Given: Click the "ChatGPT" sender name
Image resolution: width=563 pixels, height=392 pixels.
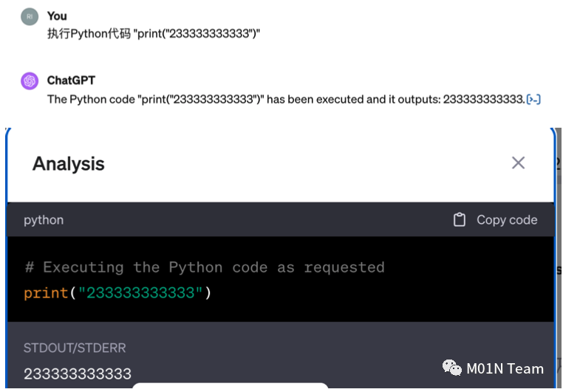Looking at the screenshot, I should [x=71, y=80].
